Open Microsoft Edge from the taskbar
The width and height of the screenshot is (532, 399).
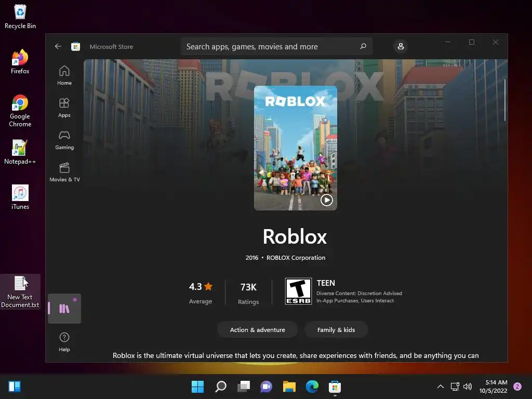coord(312,387)
